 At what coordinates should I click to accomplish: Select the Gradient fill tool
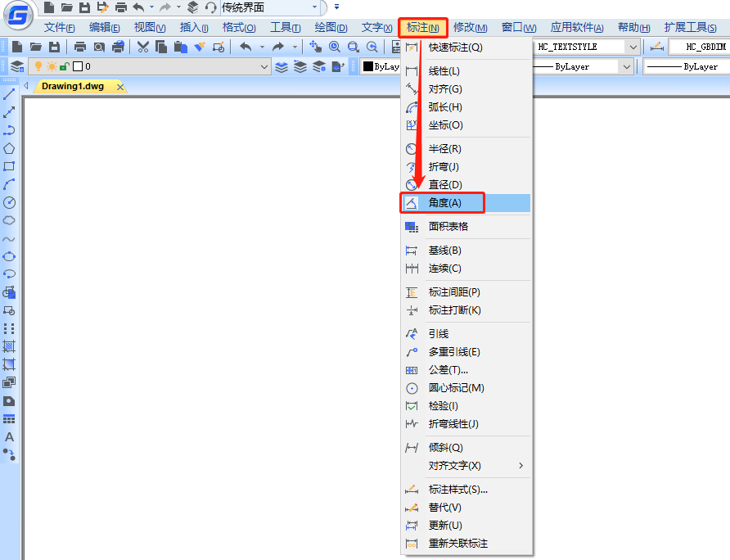click(x=9, y=365)
